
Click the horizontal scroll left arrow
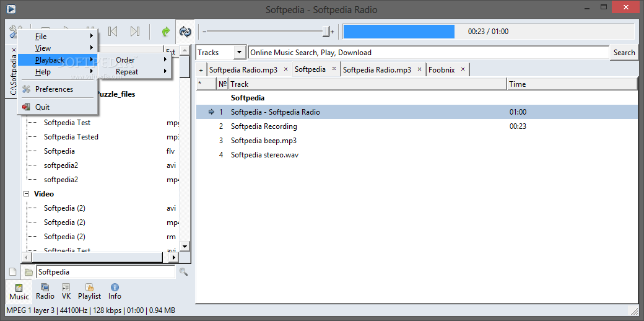tap(26, 257)
